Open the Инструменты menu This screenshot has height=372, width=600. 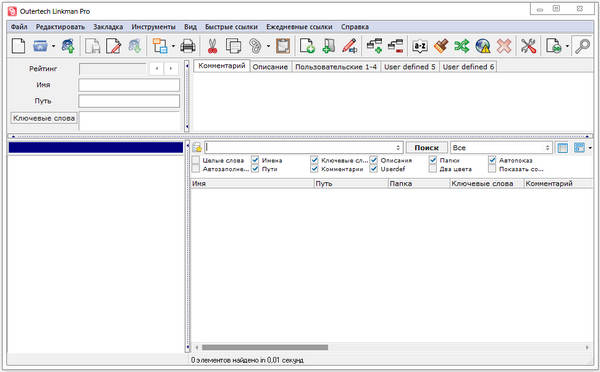[153, 27]
